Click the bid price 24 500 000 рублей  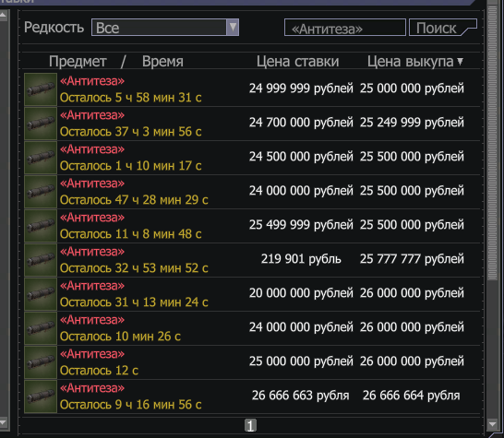click(301, 157)
